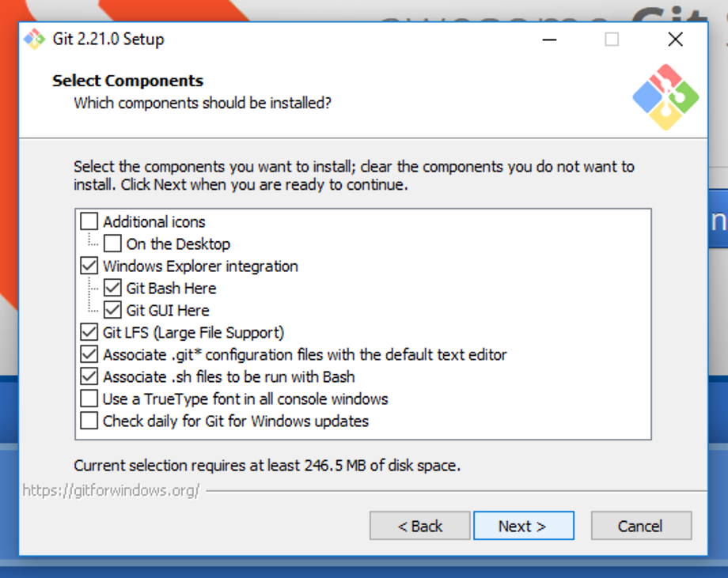Check the On the Desktop option

click(x=112, y=244)
